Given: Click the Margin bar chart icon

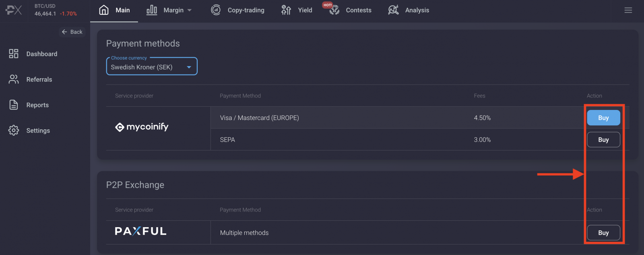Looking at the screenshot, I should pyautogui.click(x=152, y=10).
